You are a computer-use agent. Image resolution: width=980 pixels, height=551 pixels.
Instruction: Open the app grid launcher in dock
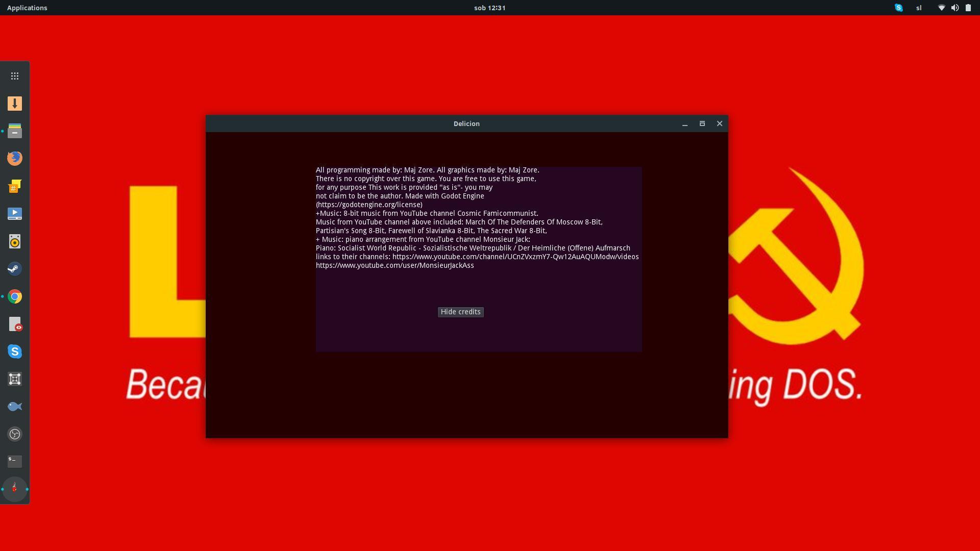point(15,76)
